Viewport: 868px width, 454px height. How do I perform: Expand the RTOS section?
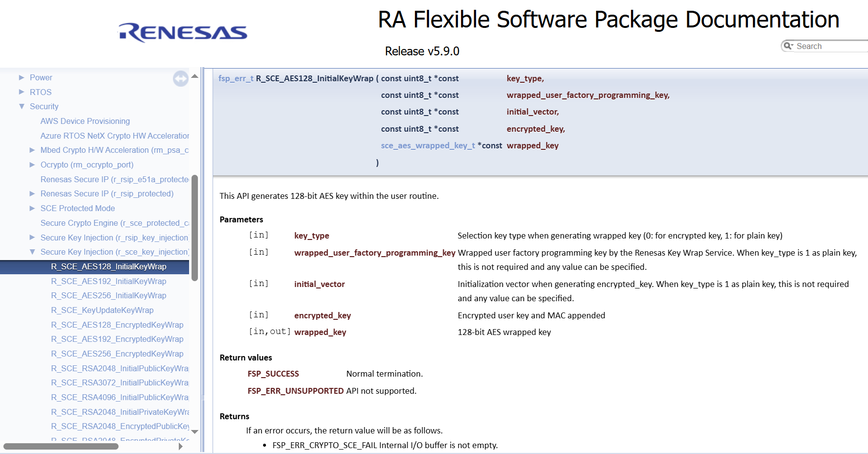click(x=22, y=92)
